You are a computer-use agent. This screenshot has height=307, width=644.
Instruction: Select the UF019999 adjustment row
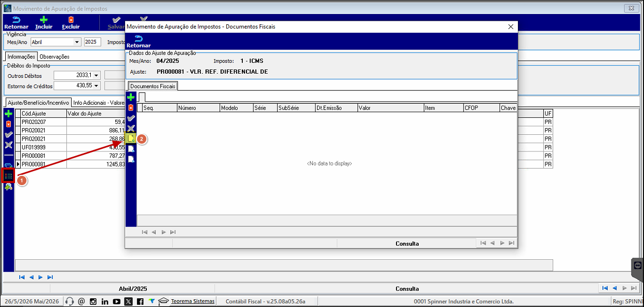[73, 148]
